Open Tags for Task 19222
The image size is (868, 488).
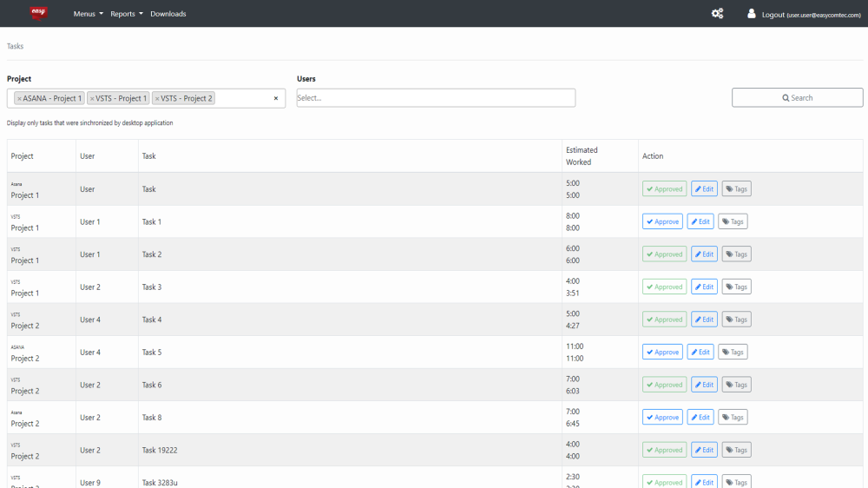coord(736,450)
